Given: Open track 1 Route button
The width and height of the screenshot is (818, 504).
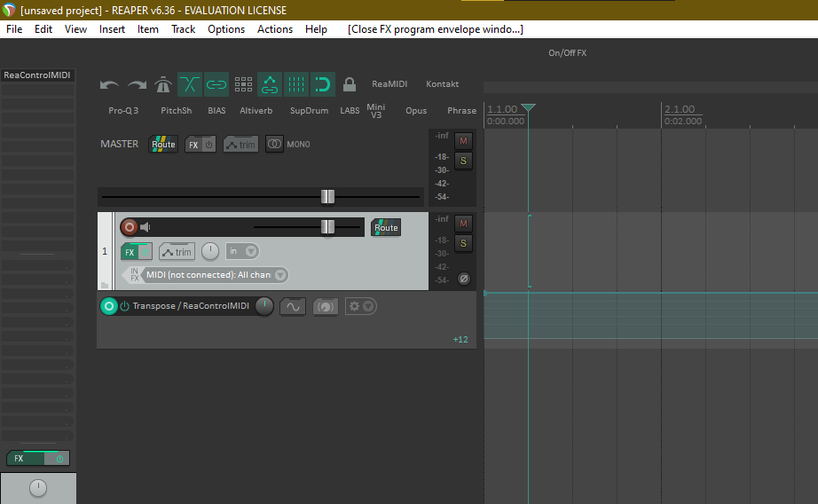Looking at the screenshot, I should coord(386,227).
